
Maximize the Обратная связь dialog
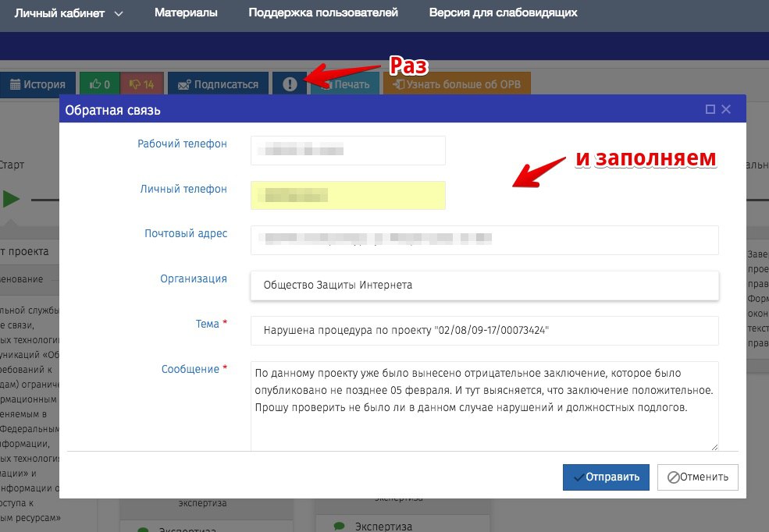[710, 109]
